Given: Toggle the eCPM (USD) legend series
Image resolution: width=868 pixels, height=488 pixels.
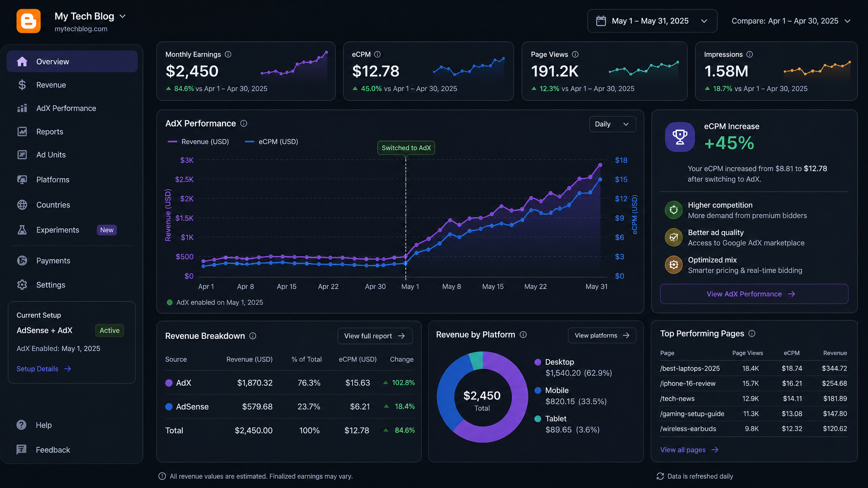Looking at the screenshot, I should point(271,142).
